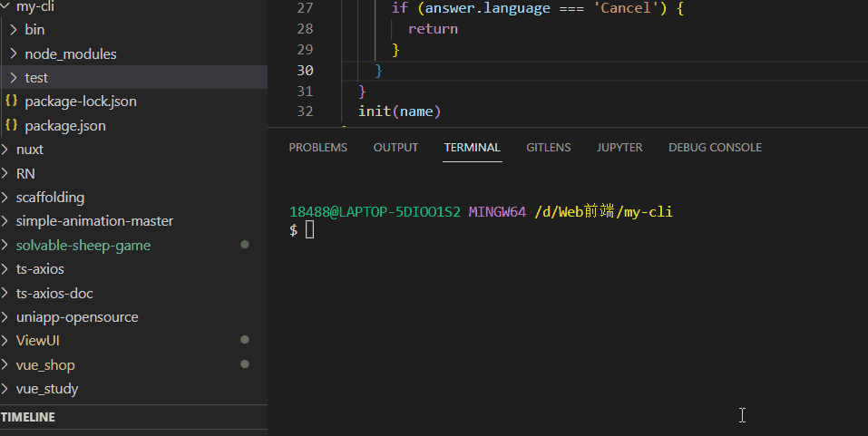
Task: Expand the nuxt folder
Action: click(133, 150)
